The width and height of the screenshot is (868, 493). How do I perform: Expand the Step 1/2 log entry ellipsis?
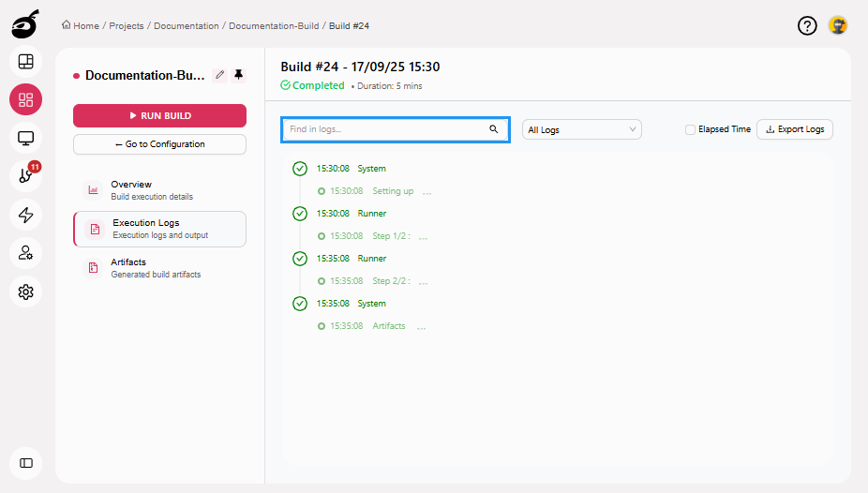pos(424,237)
